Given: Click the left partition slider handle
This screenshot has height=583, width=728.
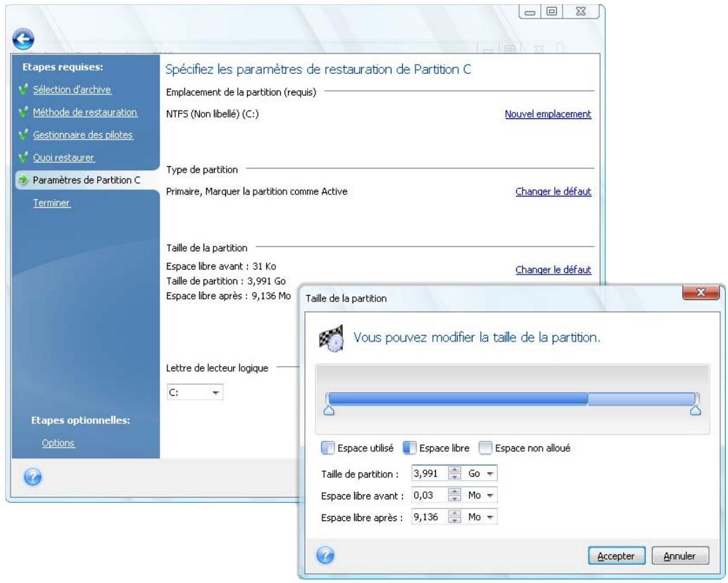Looking at the screenshot, I should pos(329,410).
